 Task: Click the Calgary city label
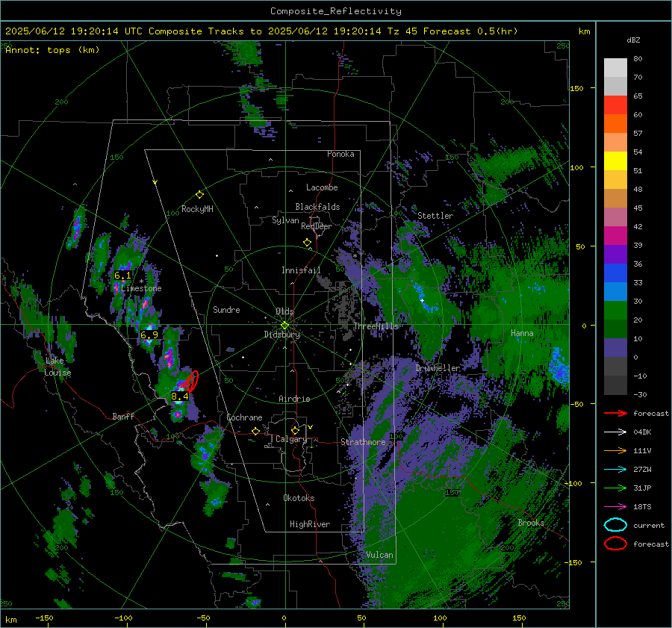coord(291,439)
